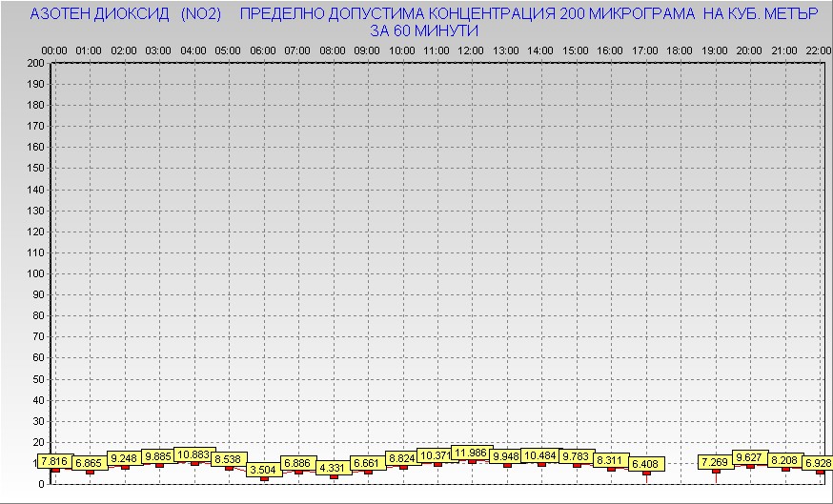
Task: Select the 7.816 value label
Action: [x=54, y=461]
